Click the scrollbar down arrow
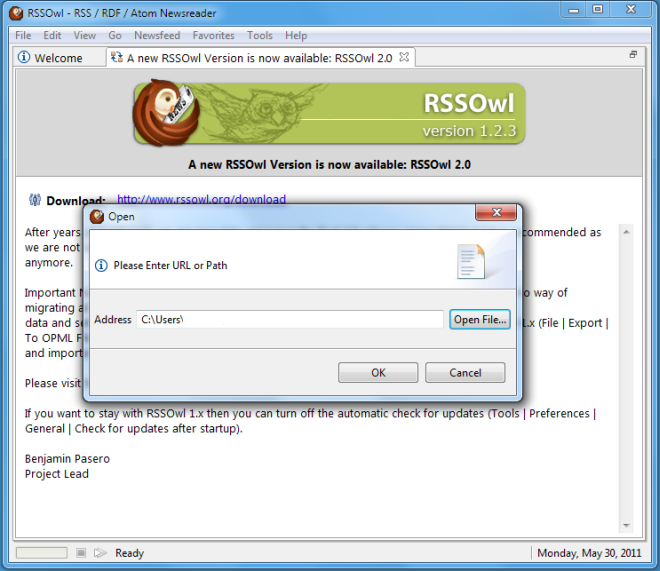Viewport: 660px width, 571px height. pos(626,525)
